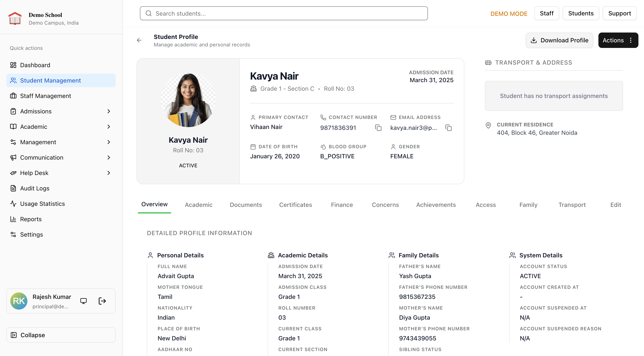The width and height of the screenshot is (644, 356).
Task: Expand the Academic sidebar menu
Action: click(x=109, y=127)
